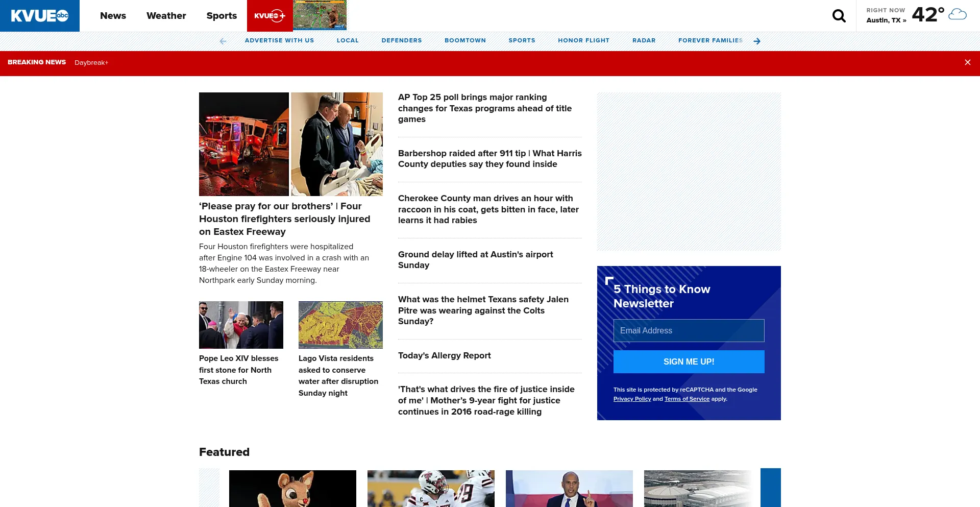980x507 pixels.
Task: Go to Boomtown section
Action: tap(465, 40)
